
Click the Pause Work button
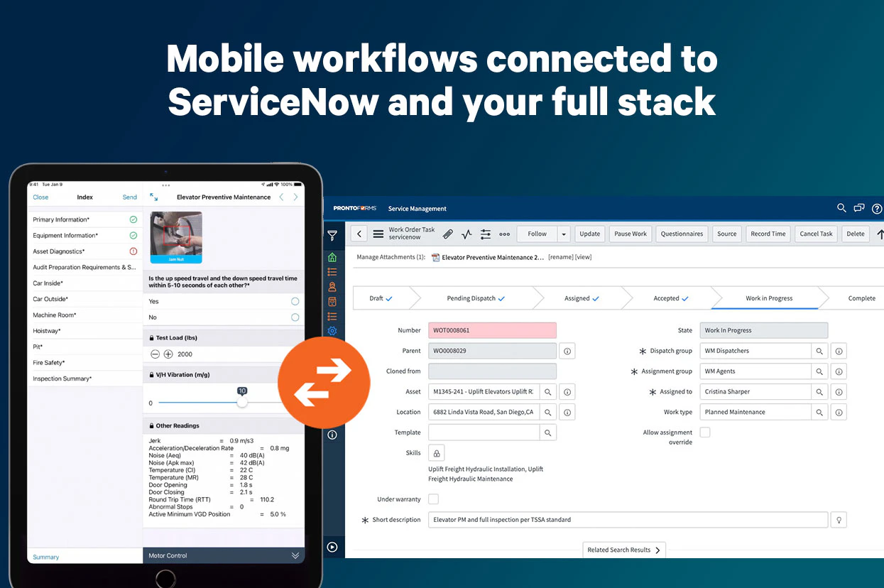[630, 234]
